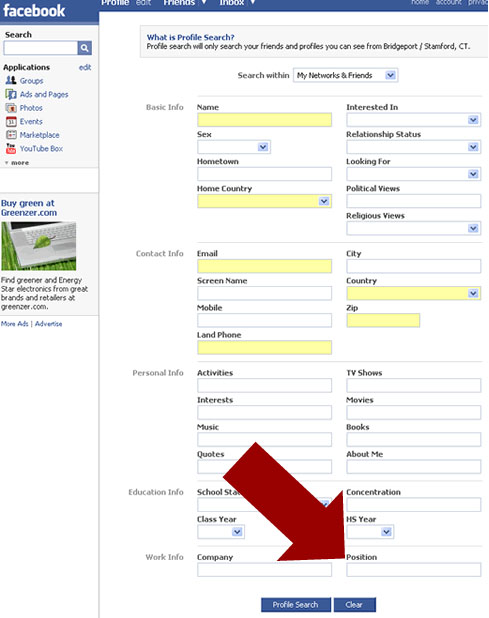Open Ads and Pages icon
This screenshot has height=618, width=489.
point(11,94)
